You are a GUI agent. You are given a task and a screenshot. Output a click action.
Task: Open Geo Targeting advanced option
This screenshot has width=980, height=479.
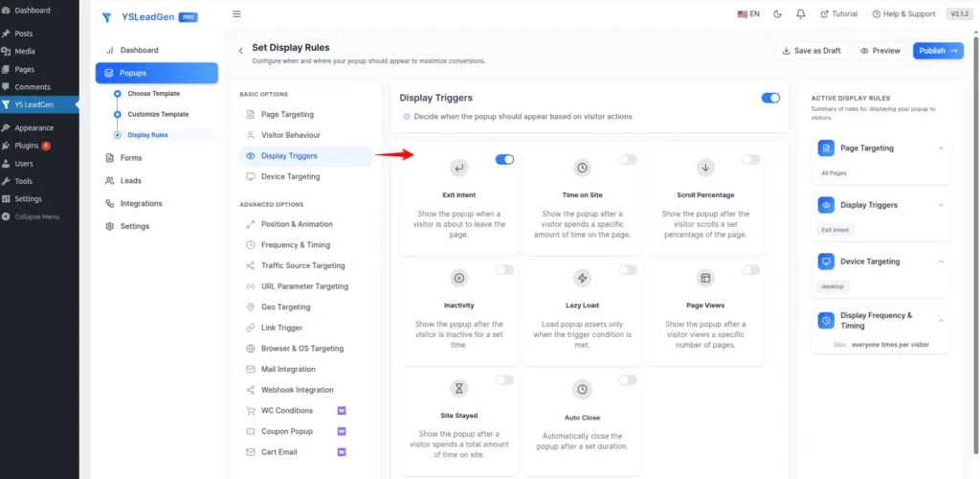305,307
